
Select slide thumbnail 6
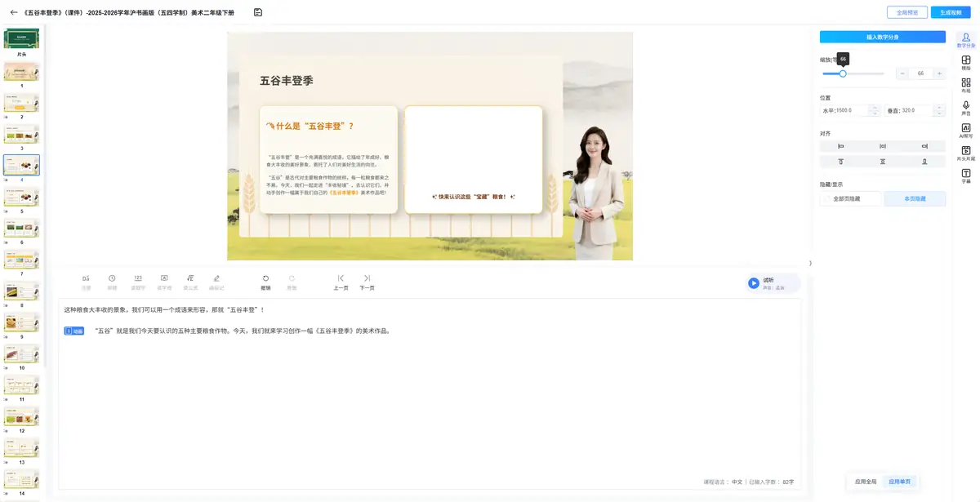coord(21,228)
